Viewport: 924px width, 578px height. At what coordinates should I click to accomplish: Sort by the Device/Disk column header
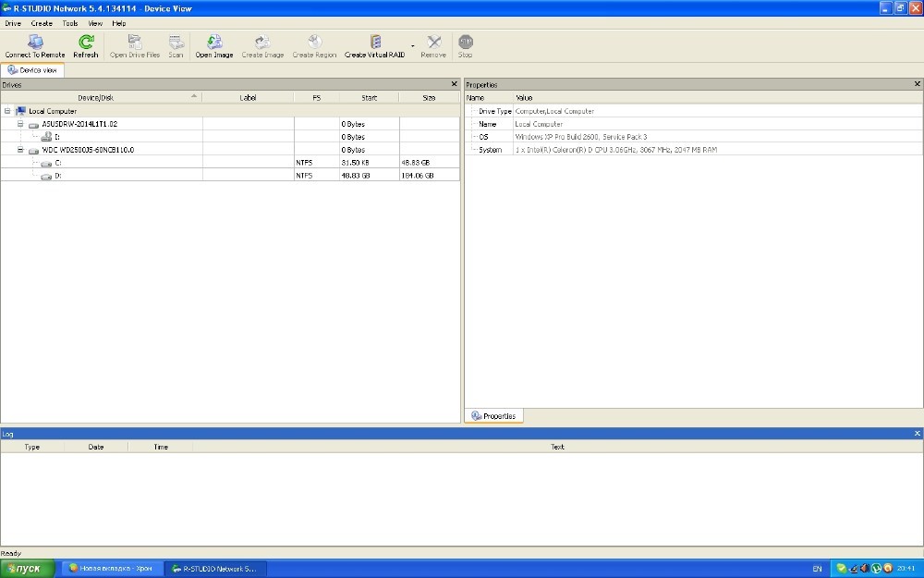101,97
